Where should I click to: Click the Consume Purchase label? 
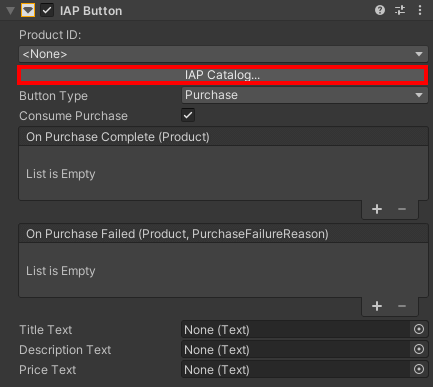point(73,116)
